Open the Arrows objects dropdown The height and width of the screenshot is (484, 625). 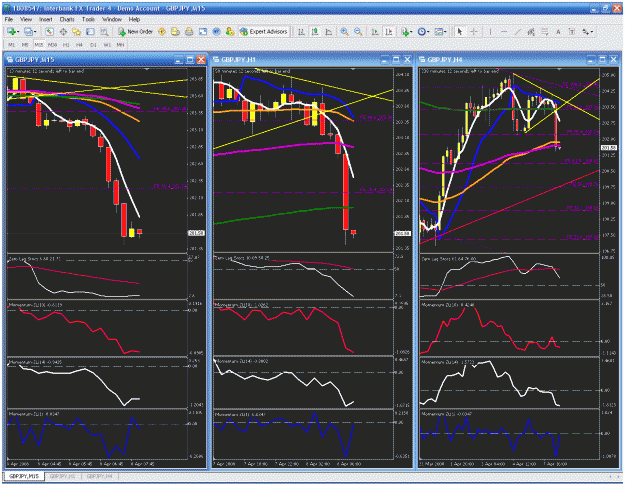point(587,31)
